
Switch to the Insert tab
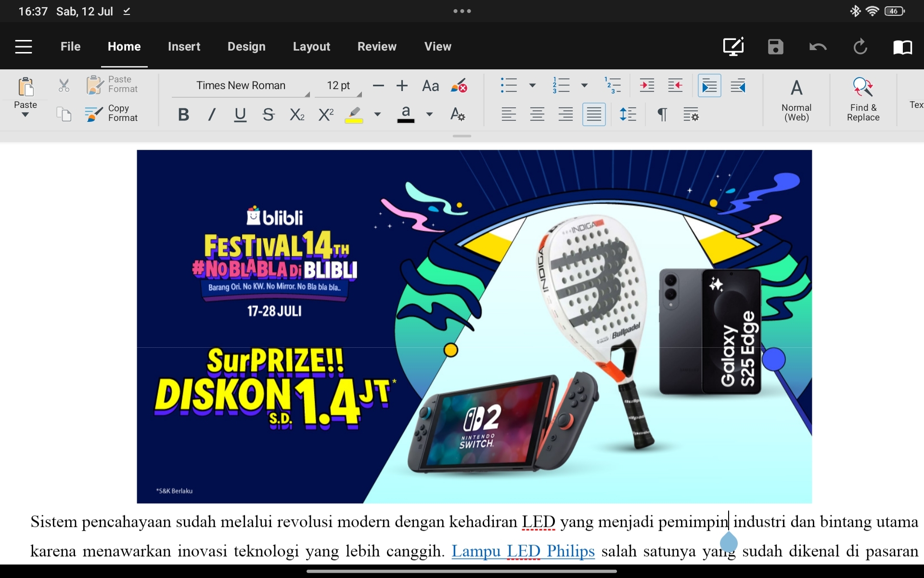[x=184, y=47]
